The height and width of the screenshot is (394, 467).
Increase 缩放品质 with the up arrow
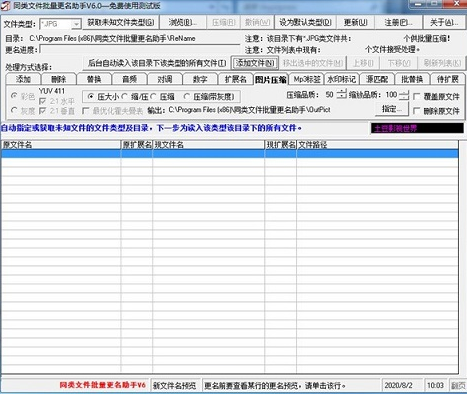click(404, 92)
